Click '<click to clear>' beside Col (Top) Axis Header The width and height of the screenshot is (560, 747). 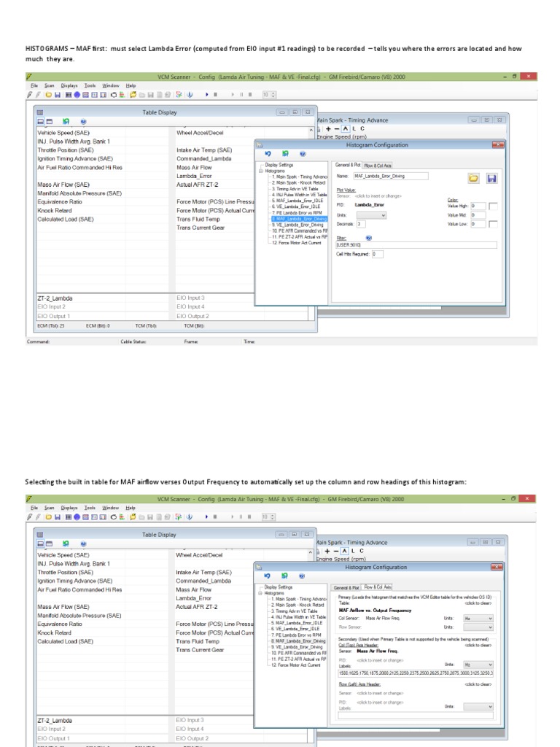tap(478, 645)
